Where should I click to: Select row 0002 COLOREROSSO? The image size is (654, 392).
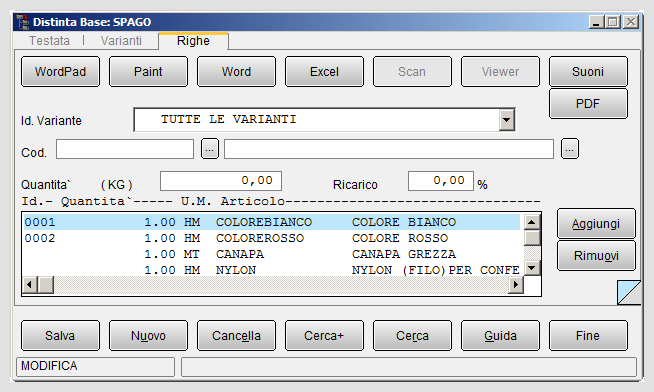coord(272,238)
